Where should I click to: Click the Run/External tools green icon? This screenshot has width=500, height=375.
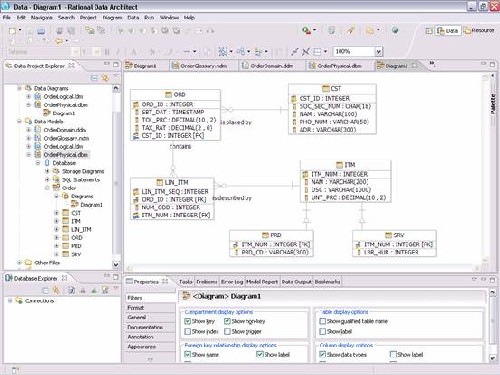[x=306, y=31]
